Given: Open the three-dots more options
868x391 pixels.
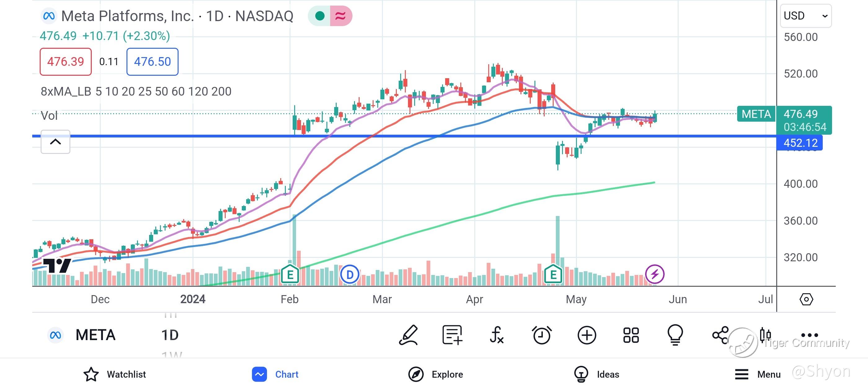Looking at the screenshot, I should pyautogui.click(x=809, y=335).
